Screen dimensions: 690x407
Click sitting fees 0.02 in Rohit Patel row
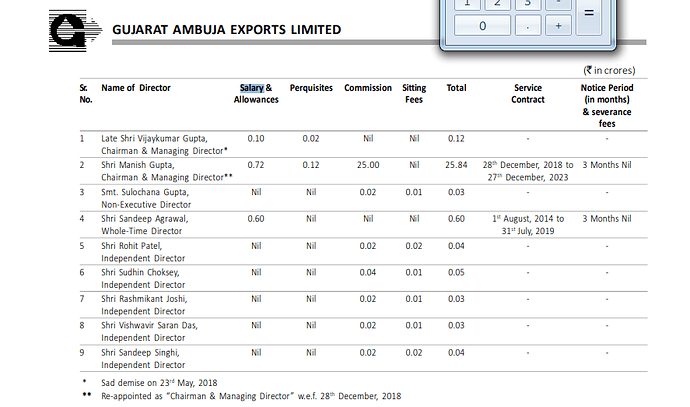[x=414, y=246]
